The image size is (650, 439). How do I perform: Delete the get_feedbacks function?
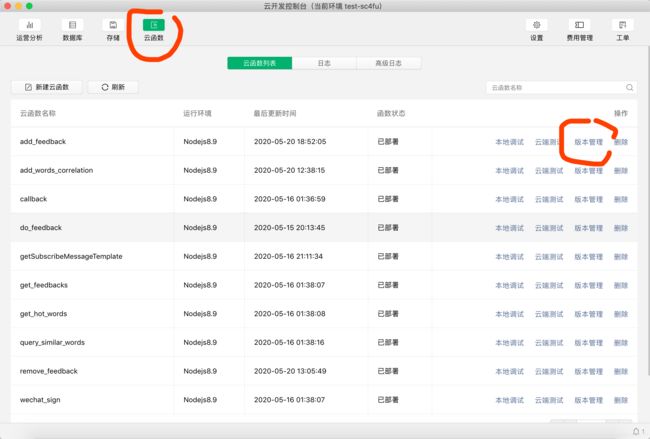pos(621,285)
